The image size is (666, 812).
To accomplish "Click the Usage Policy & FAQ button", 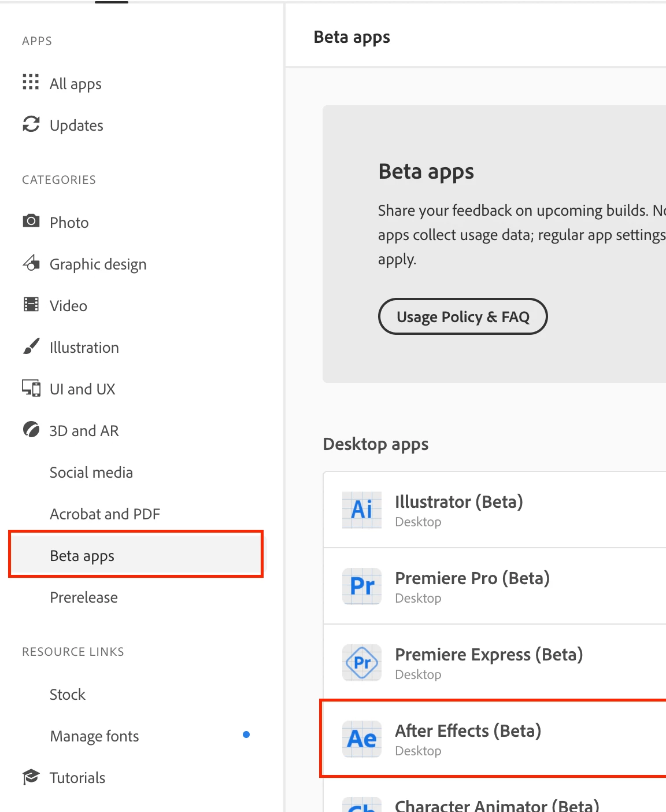I will click(x=463, y=316).
